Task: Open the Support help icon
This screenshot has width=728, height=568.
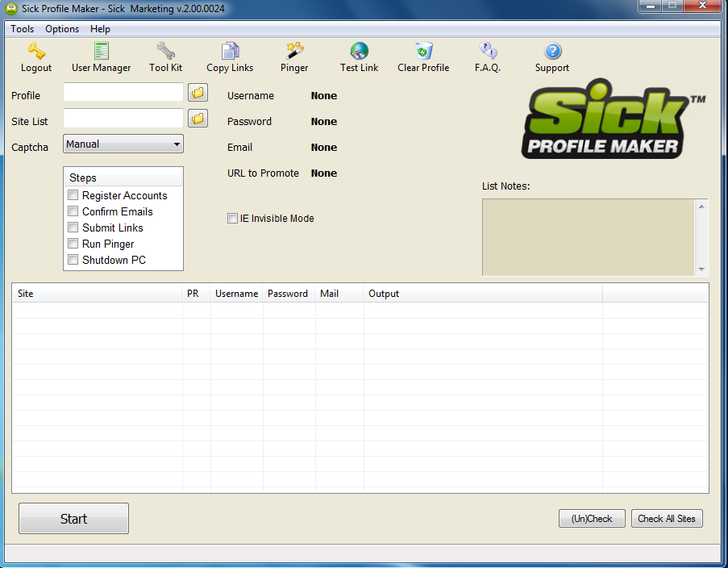Action: coord(552,51)
